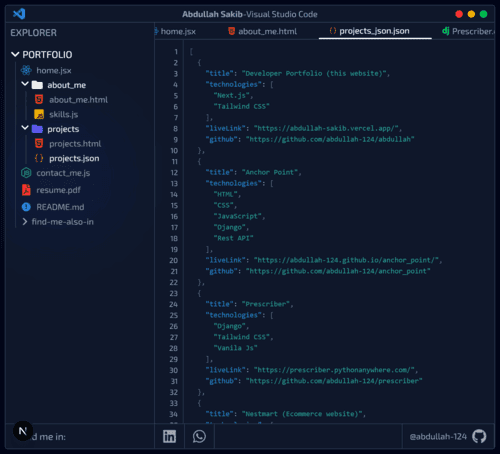The image size is (500, 454).
Task: Click the find-me-also-in folder name
Action: pyautogui.click(x=63, y=222)
